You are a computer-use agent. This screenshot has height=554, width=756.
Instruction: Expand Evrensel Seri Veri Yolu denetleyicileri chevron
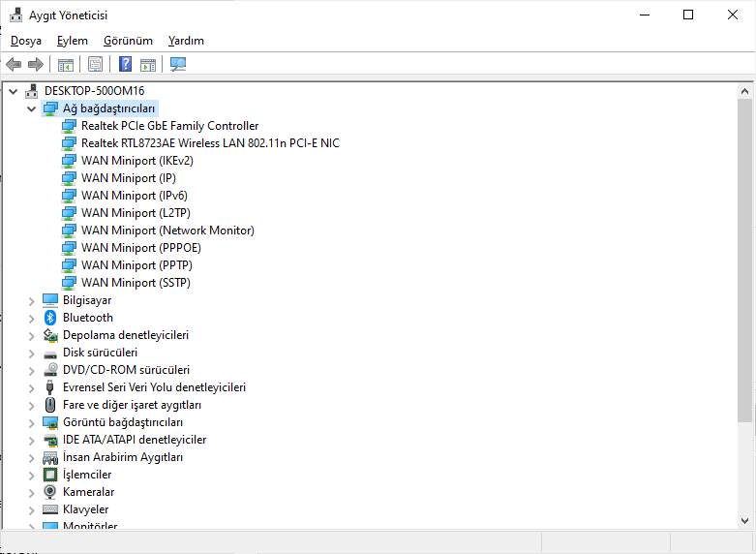pyautogui.click(x=32, y=387)
